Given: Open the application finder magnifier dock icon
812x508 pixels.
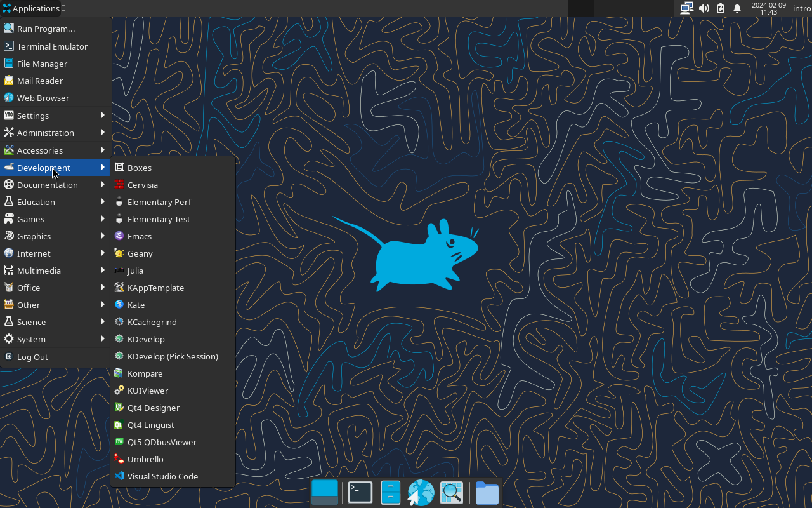Looking at the screenshot, I should click(452, 492).
